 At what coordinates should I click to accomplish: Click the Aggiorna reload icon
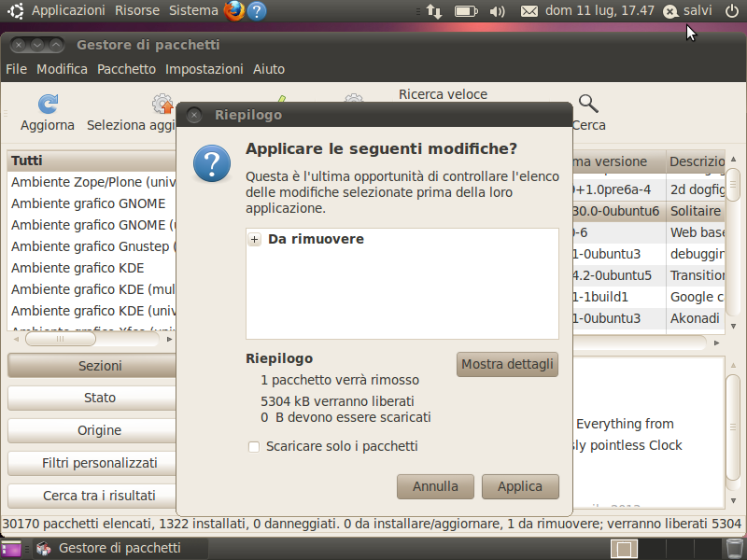pyautogui.click(x=48, y=105)
